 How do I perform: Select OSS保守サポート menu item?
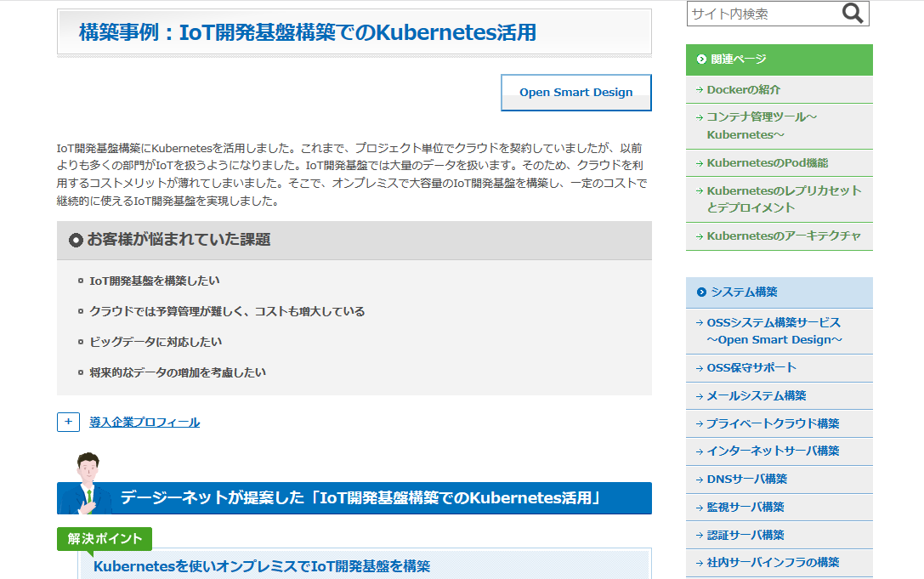click(x=751, y=367)
